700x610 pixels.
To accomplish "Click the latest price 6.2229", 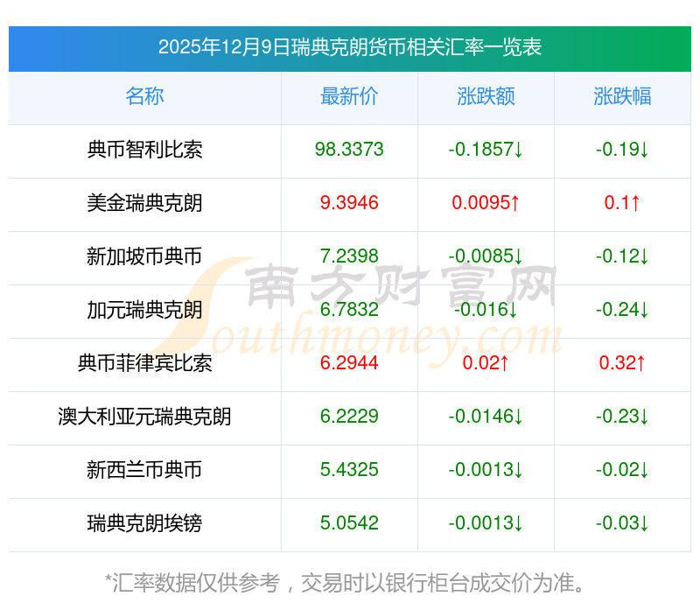I will coord(349,417).
